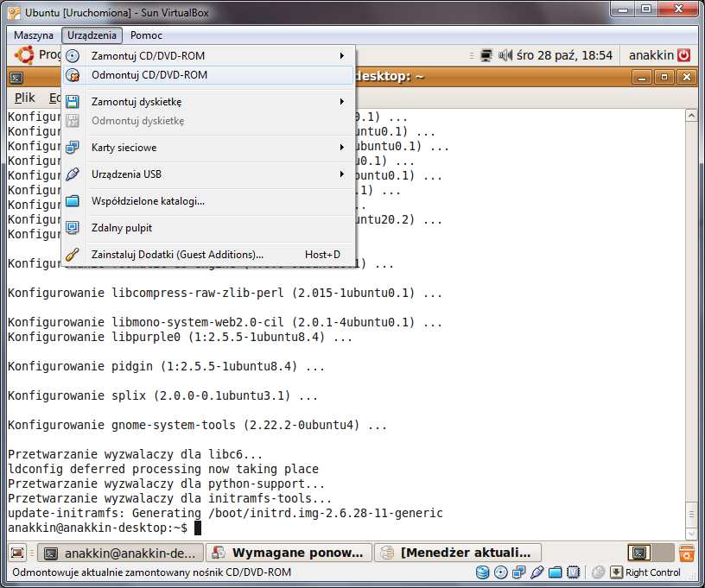Open the Plik menu in the terminal
The image size is (705, 588).
[25, 98]
